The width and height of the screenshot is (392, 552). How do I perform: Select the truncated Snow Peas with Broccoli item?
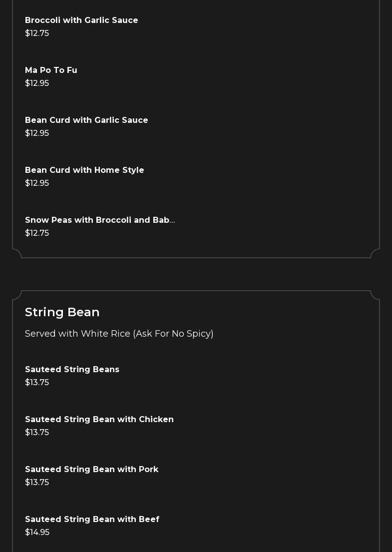click(x=100, y=220)
